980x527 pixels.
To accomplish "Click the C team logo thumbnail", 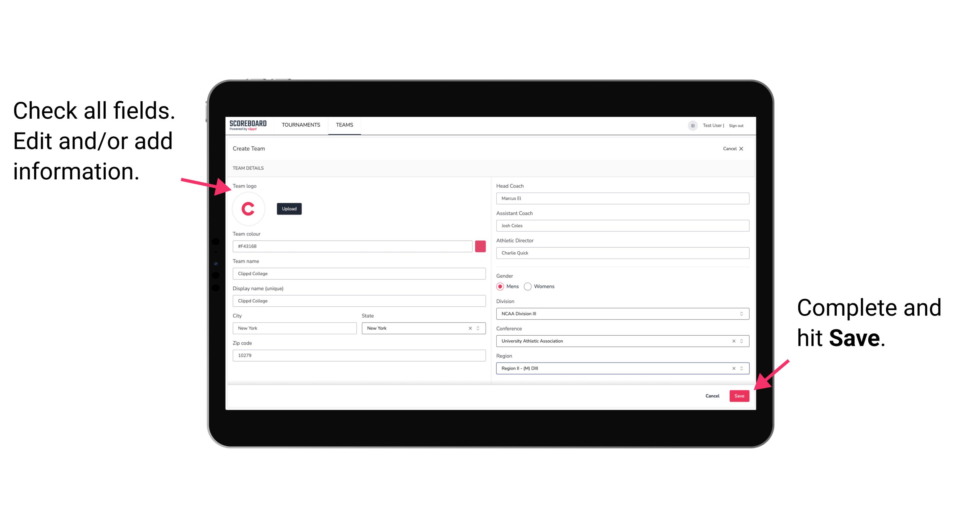I will click(248, 208).
